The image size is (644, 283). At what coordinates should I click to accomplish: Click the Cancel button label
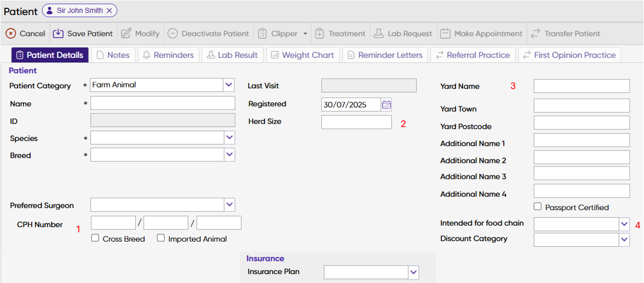(32, 34)
